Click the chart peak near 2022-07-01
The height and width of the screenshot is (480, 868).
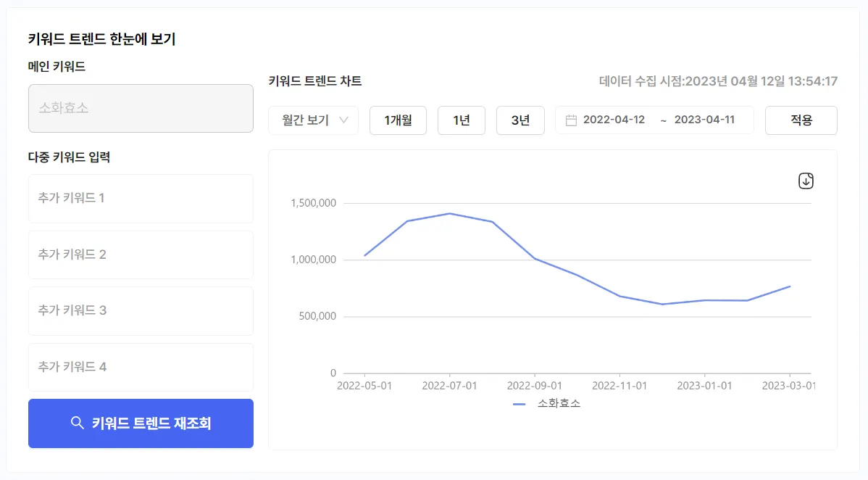(449, 213)
